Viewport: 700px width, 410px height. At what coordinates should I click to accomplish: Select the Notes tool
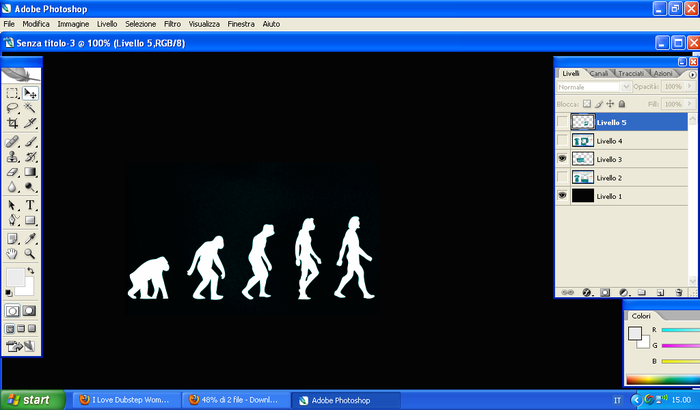coord(12,239)
